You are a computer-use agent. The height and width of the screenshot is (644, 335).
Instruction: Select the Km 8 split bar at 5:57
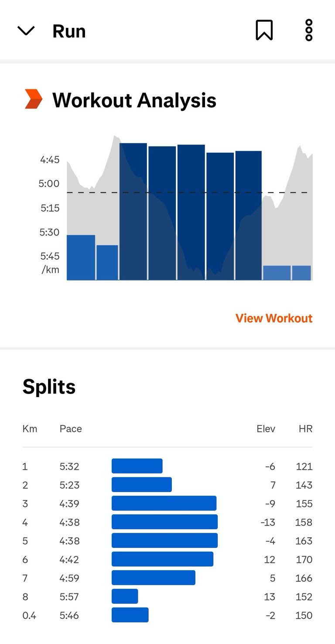click(x=125, y=596)
